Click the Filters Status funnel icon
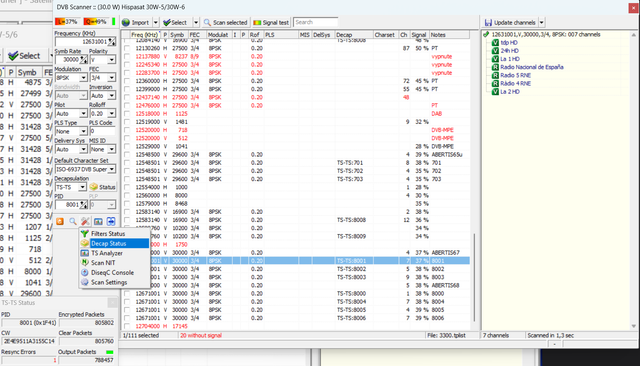The width and height of the screenshot is (640, 366). [x=84, y=233]
